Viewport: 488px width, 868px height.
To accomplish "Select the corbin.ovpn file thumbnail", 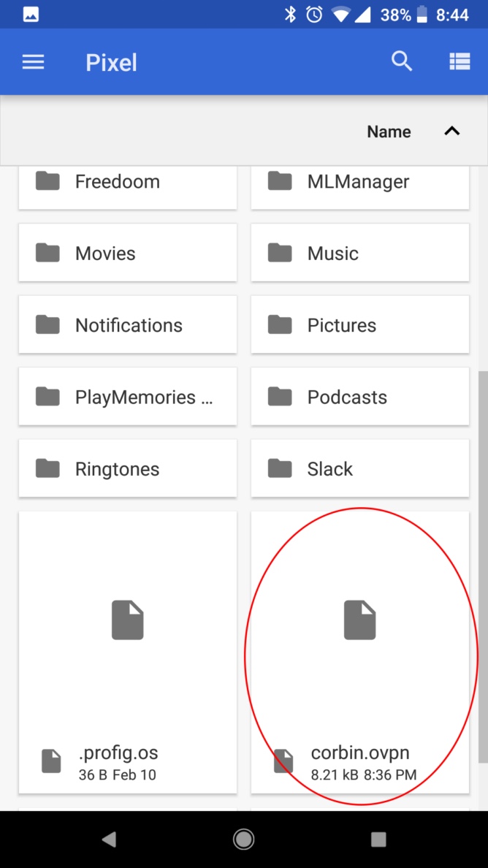I will coord(359,621).
